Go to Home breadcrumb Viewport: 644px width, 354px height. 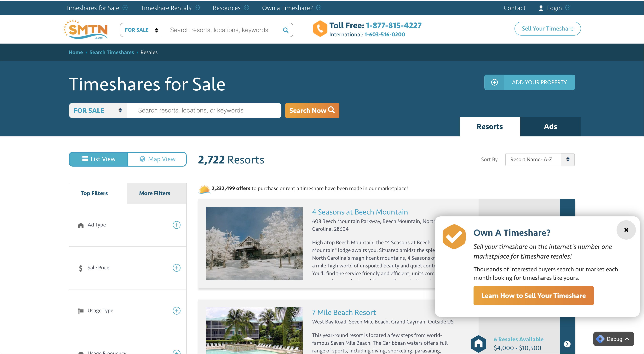coord(76,52)
